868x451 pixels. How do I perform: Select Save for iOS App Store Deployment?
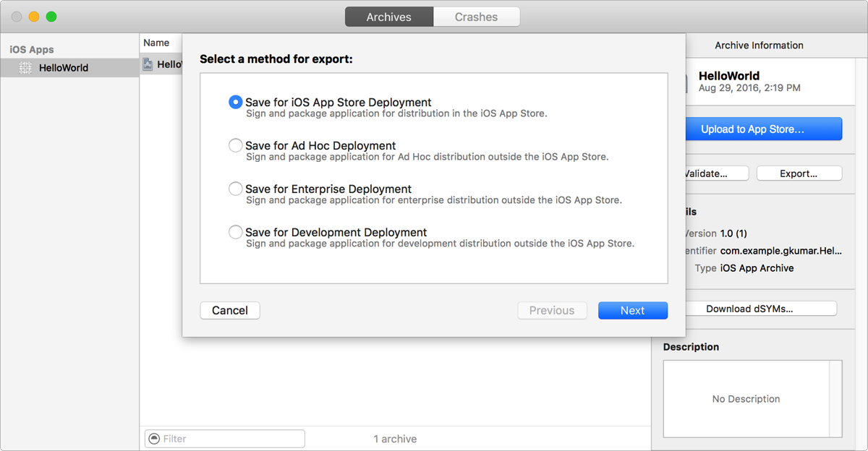point(235,103)
